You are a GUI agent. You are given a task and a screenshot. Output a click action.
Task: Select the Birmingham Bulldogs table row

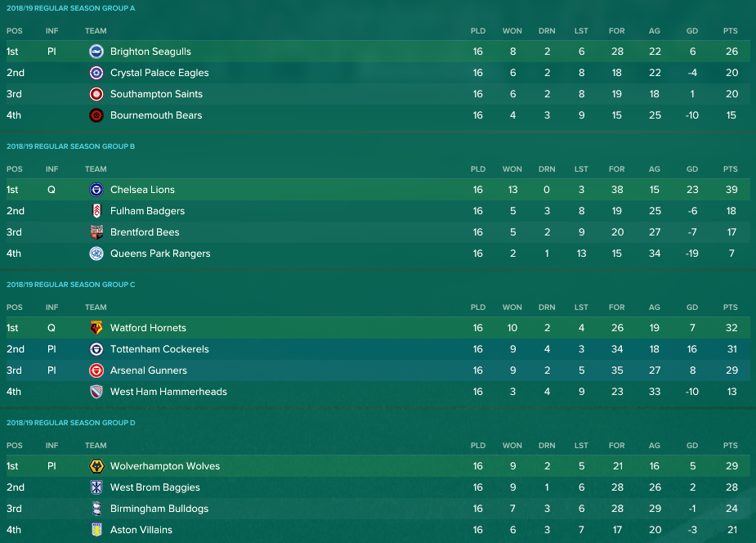coord(378,509)
